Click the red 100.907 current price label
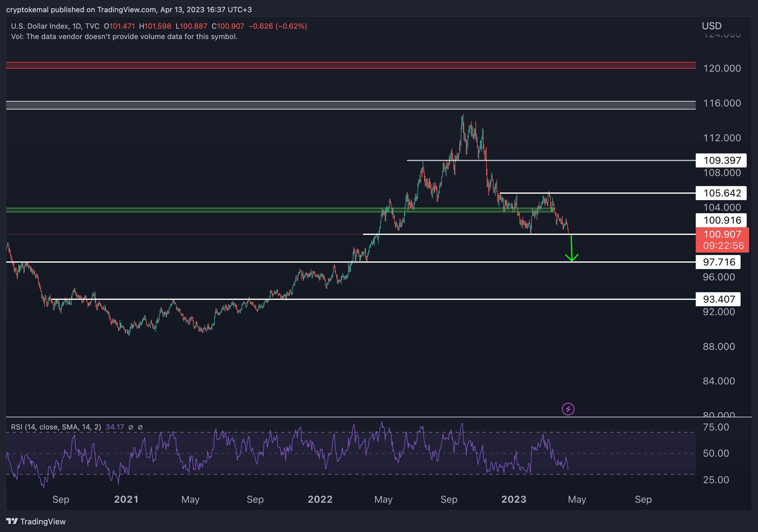The height and width of the screenshot is (532, 758). 722,234
